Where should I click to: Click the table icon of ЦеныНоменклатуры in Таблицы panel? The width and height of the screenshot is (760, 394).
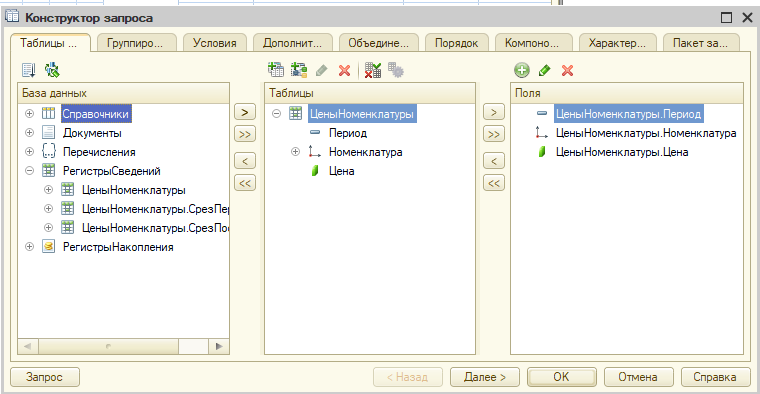coord(296,114)
